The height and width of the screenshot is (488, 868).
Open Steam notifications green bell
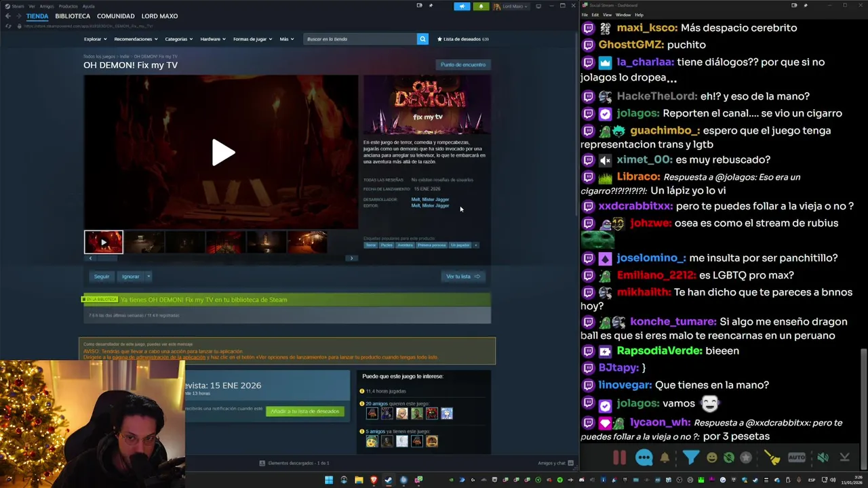coord(481,6)
